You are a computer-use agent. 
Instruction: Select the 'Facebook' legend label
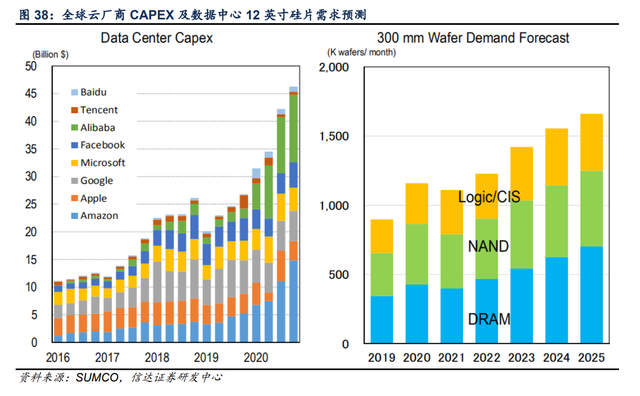(103, 145)
